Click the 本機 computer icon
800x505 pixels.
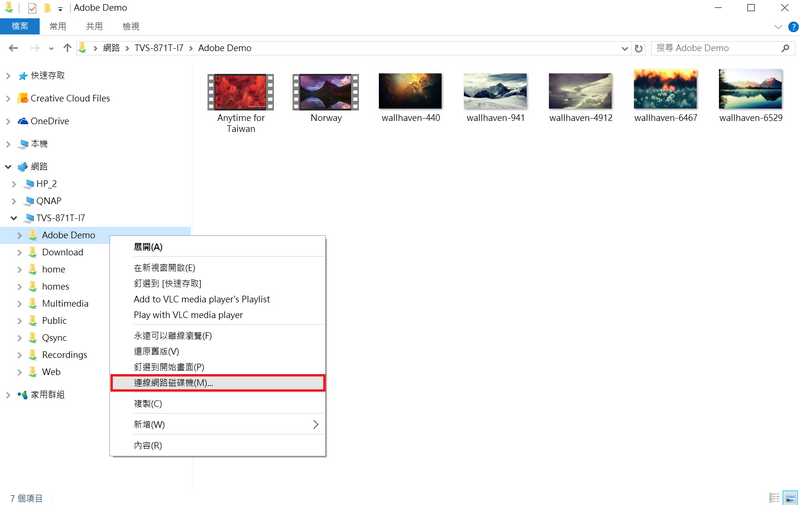[23, 144]
